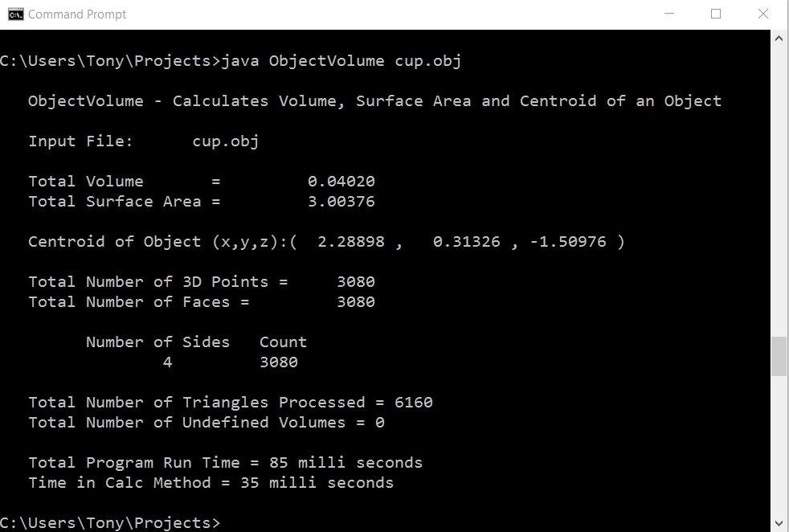Click the centroid z value -1.50976
The image size is (789, 532).
[x=568, y=242]
